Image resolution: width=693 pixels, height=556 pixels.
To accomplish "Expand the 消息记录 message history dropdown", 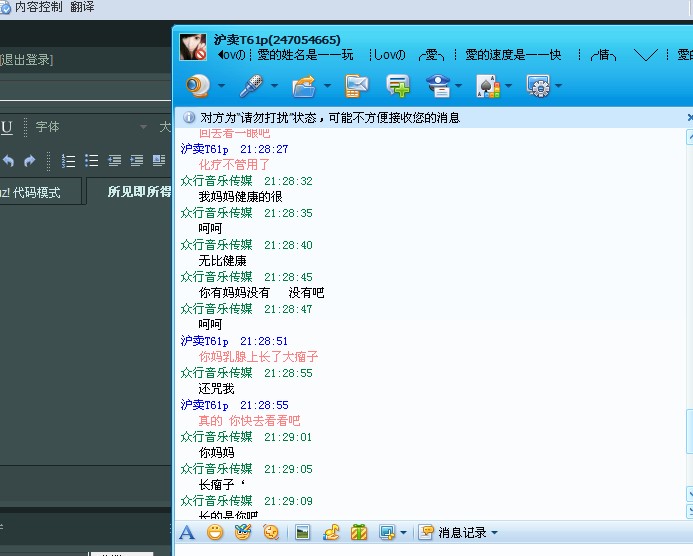I will [x=494, y=532].
